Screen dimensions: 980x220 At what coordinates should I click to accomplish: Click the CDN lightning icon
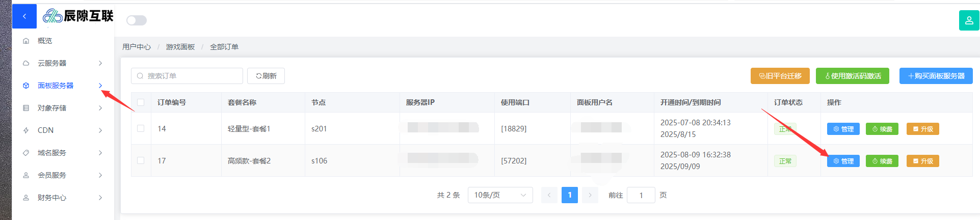click(26, 130)
